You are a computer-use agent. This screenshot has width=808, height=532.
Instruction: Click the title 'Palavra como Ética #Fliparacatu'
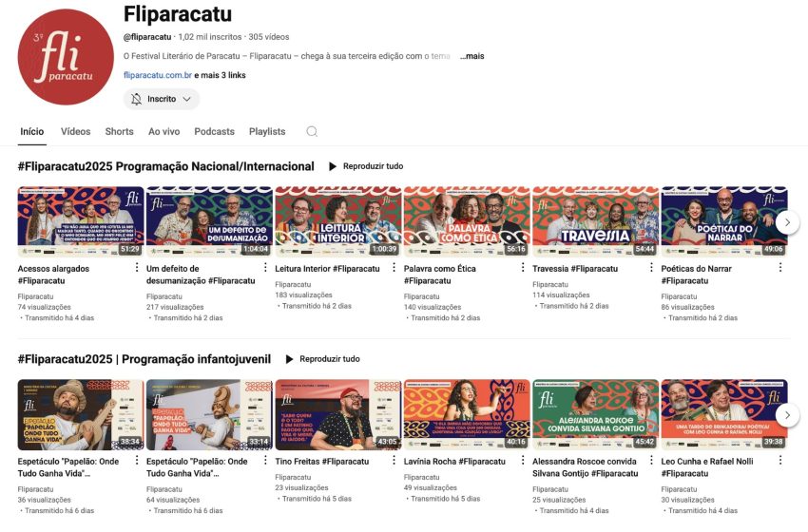[440, 275]
